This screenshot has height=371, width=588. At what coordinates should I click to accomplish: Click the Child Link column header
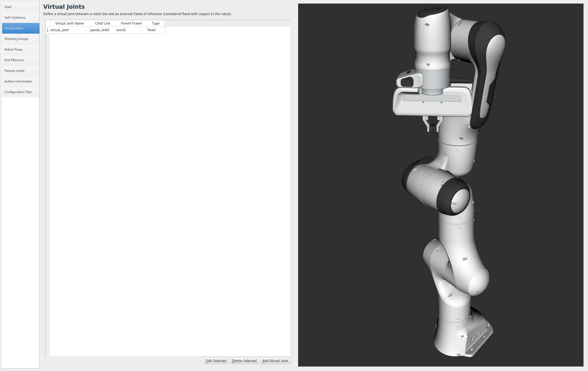[x=102, y=23]
